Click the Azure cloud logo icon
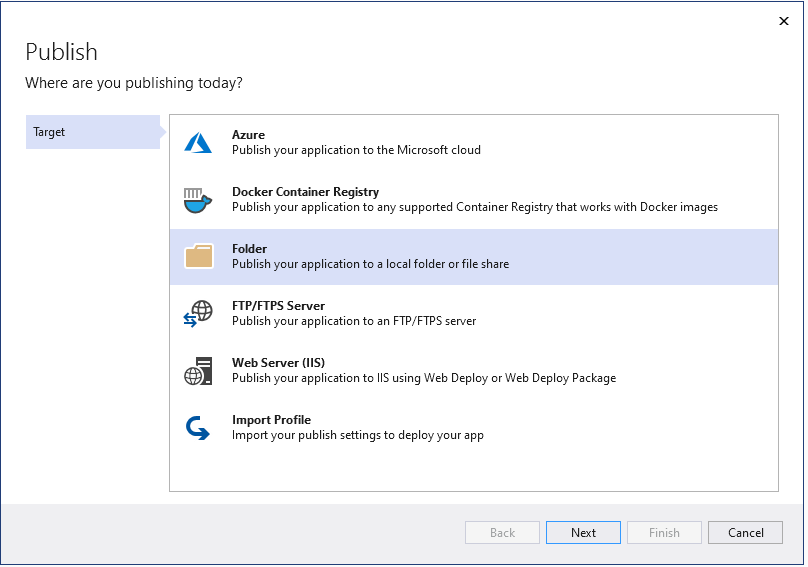This screenshot has height=567, width=808. (198, 143)
